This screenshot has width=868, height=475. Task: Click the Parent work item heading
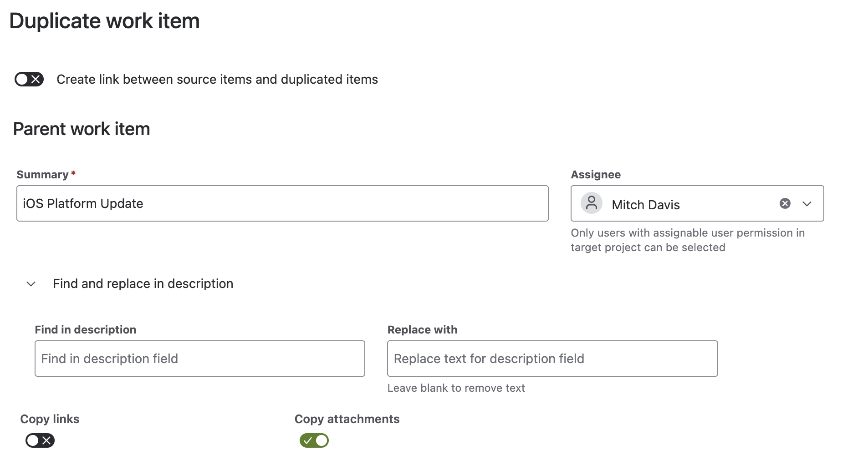point(82,129)
